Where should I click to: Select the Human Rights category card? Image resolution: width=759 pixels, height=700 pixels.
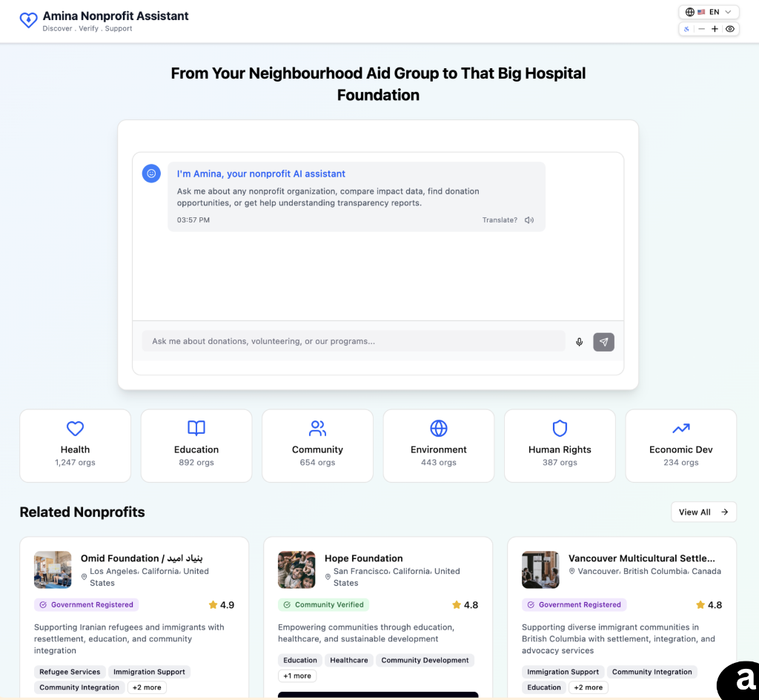(560, 446)
